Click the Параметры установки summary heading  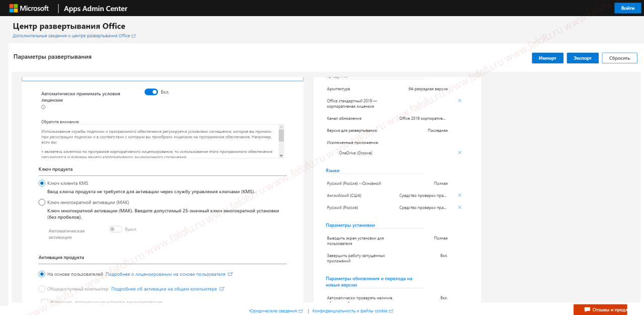pos(350,225)
